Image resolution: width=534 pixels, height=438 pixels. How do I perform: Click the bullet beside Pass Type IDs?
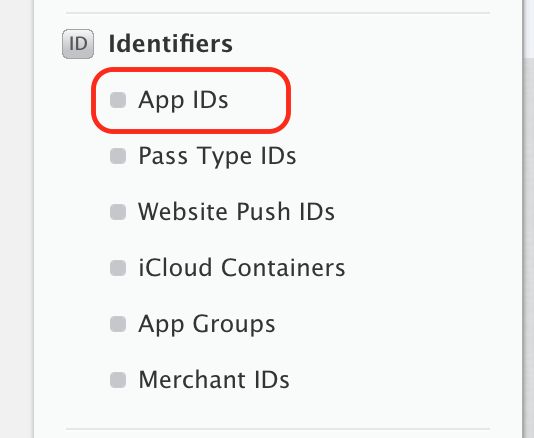click(x=118, y=156)
